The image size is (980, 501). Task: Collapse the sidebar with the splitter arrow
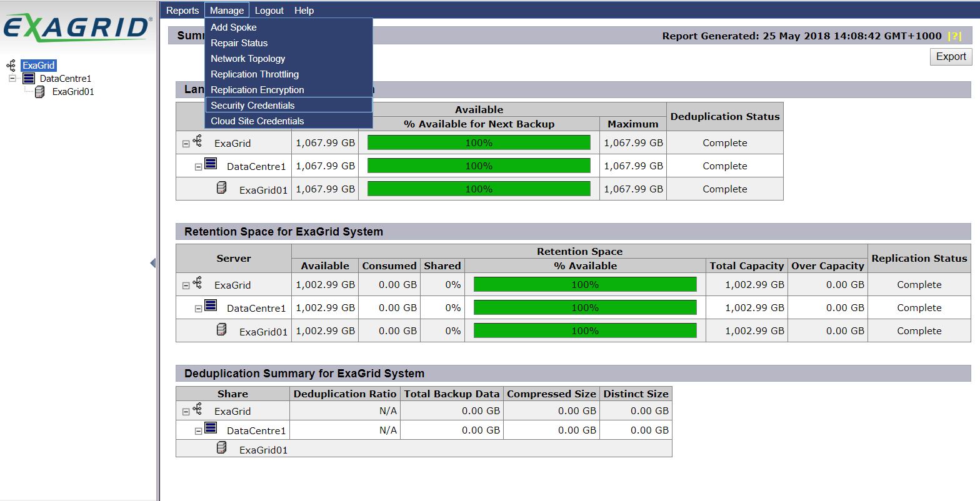[153, 263]
